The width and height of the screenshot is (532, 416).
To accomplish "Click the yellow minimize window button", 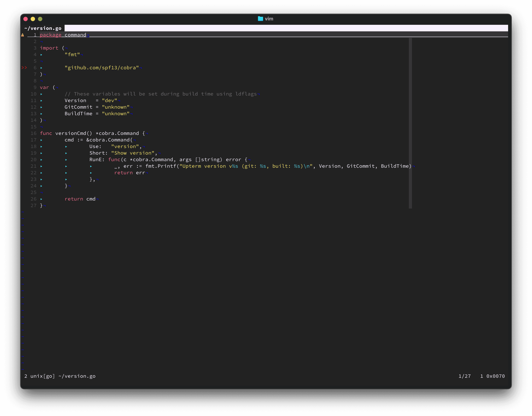I will coord(33,19).
